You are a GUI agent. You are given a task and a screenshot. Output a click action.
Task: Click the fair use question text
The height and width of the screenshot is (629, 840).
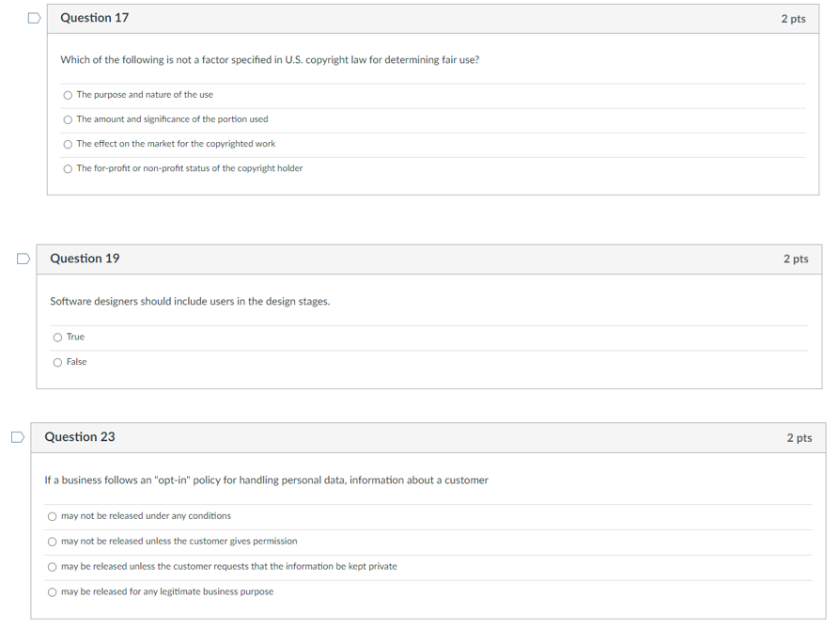(270, 59)
